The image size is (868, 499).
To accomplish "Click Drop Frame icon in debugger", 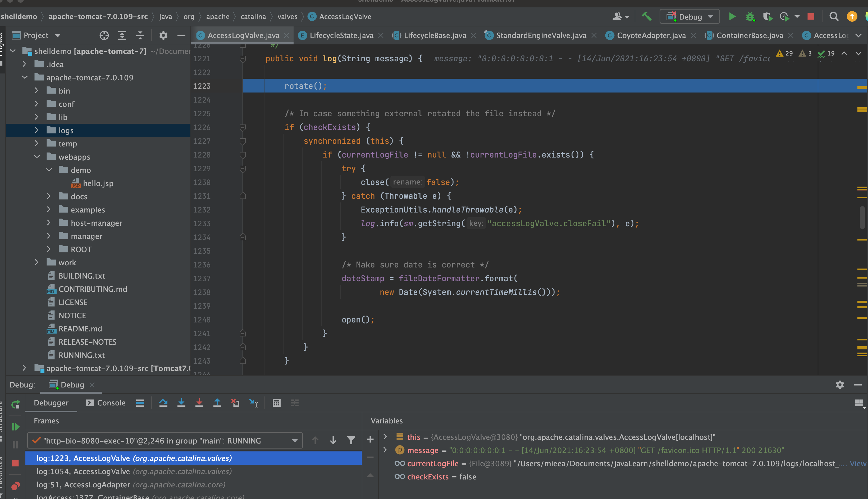I will (x=235, y=403).
